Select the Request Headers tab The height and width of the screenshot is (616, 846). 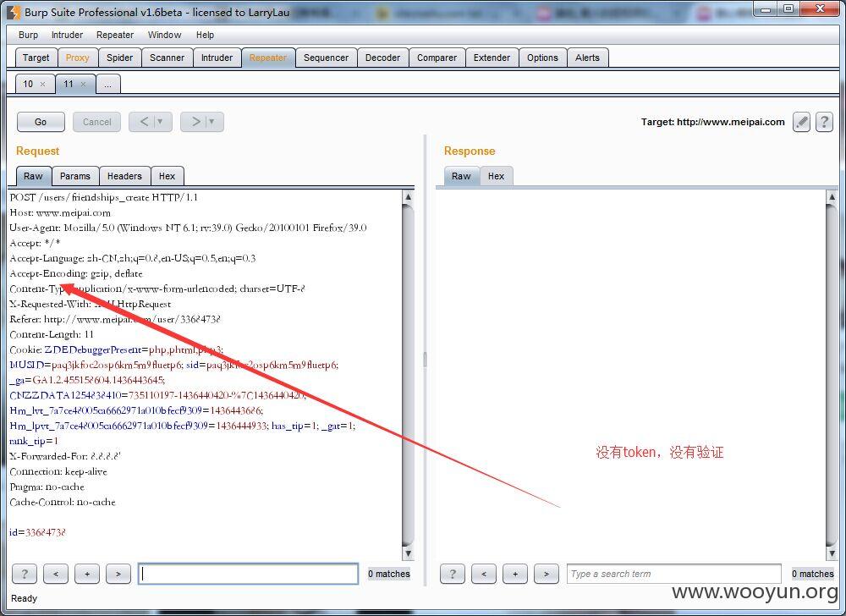pyautogui.click(x=124, y=176)
